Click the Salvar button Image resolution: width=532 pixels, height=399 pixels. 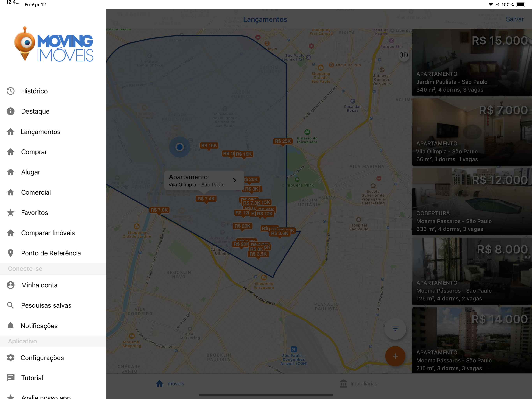pos(515,19)
